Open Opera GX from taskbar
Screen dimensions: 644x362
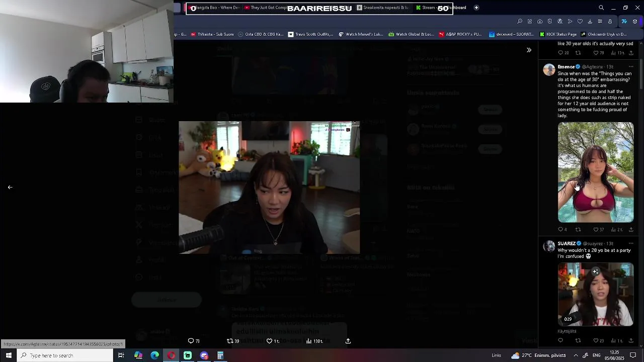172,355
